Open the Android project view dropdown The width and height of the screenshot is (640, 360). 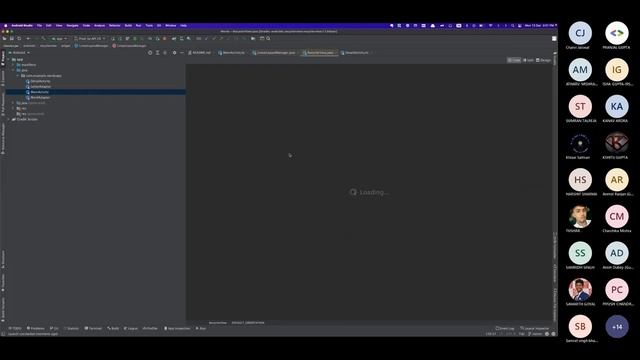[19, 53]
